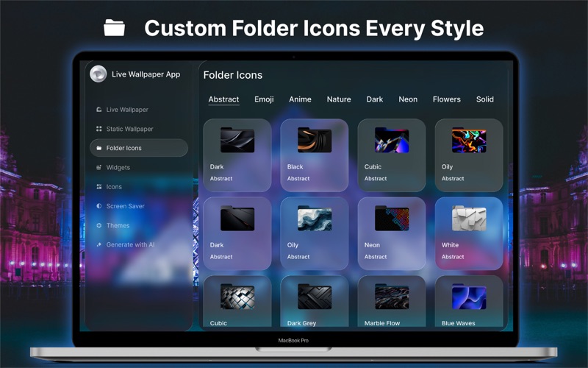The width and height of the screenshot is (588, 368).
Task: Switch to the Flowers category tab
Action: click(x=447, y=99)
